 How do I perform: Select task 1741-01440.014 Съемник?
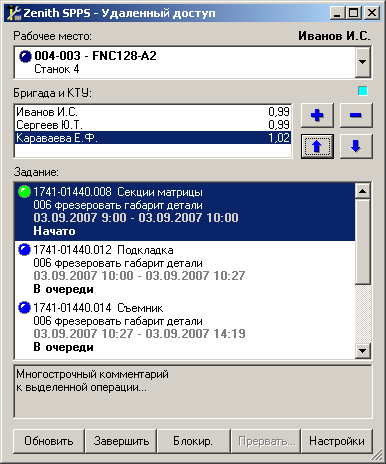[185, 328]
